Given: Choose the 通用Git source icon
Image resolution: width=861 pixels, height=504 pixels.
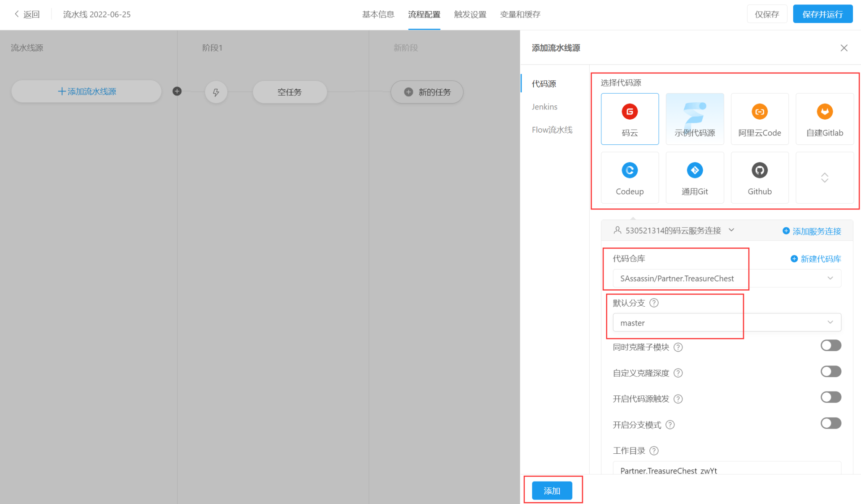Looking at the screenshot, I should click(x=695, y=171).
